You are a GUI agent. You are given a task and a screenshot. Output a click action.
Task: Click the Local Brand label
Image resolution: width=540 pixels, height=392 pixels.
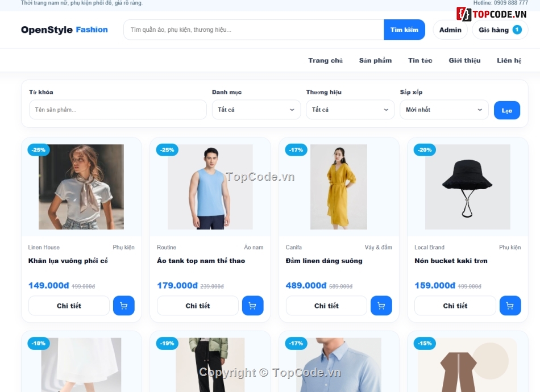coord(430,247)
